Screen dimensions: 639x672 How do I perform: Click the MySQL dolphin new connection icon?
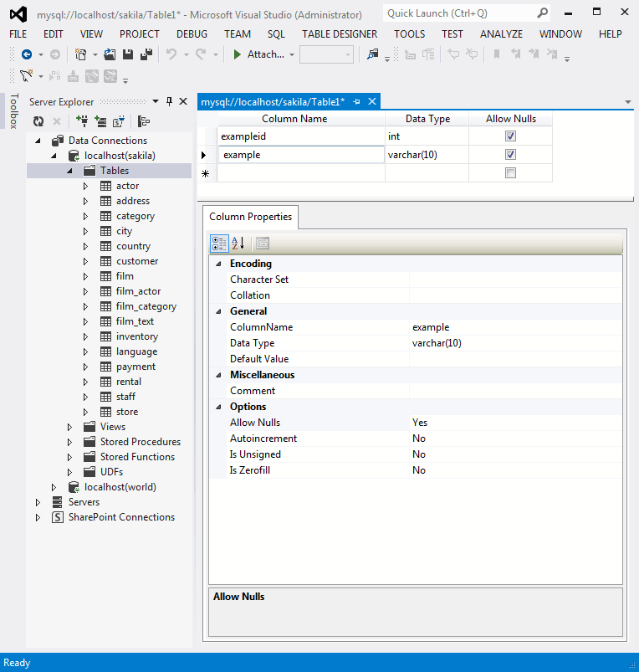pyautogui.click(x=27, y=76)
